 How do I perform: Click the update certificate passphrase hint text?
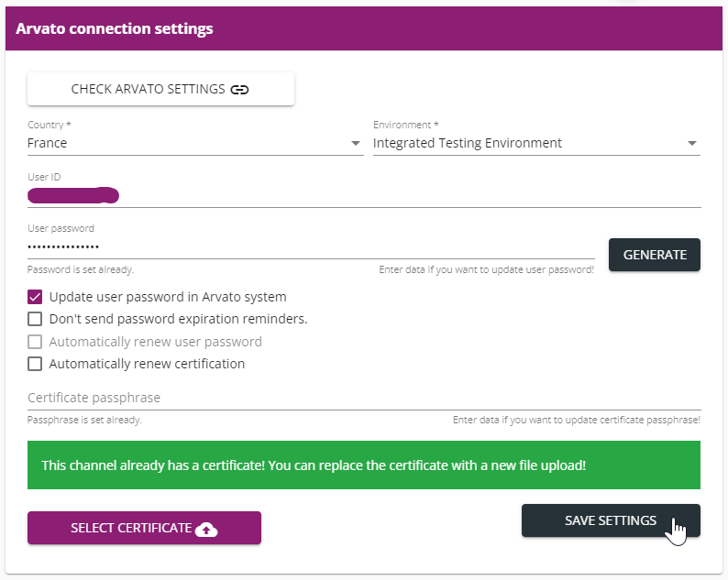tap(576, 420)
